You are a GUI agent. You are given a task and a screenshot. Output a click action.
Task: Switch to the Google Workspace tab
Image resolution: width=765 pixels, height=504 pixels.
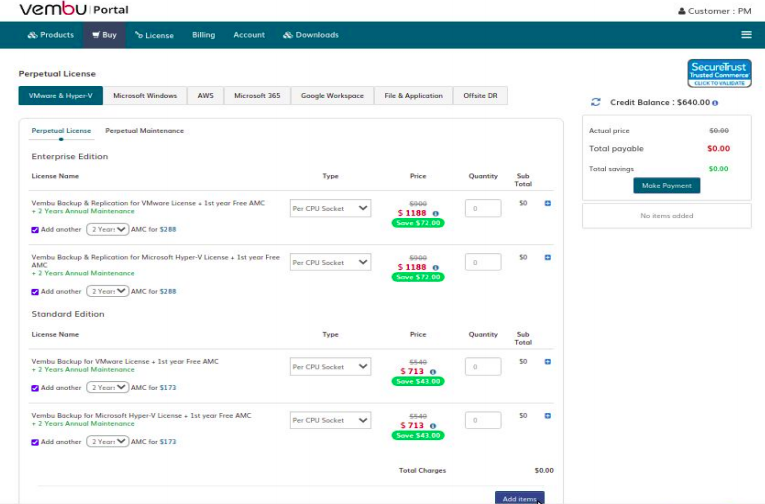332,96
